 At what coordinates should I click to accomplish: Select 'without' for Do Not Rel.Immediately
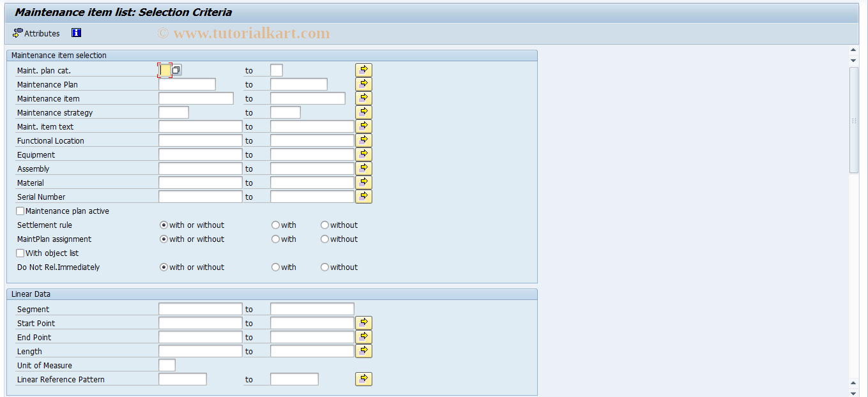click(324, 267)
